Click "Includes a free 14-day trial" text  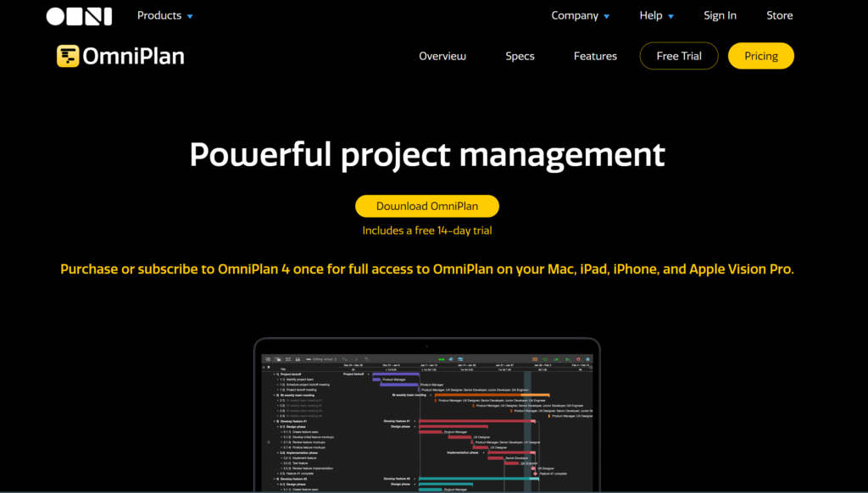pos(427,230)
